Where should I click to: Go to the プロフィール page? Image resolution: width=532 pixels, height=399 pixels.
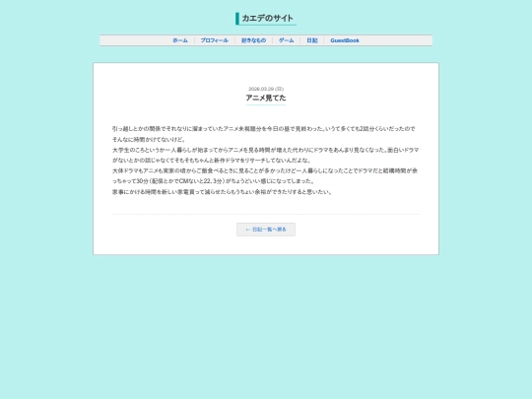tap(215, 40)
